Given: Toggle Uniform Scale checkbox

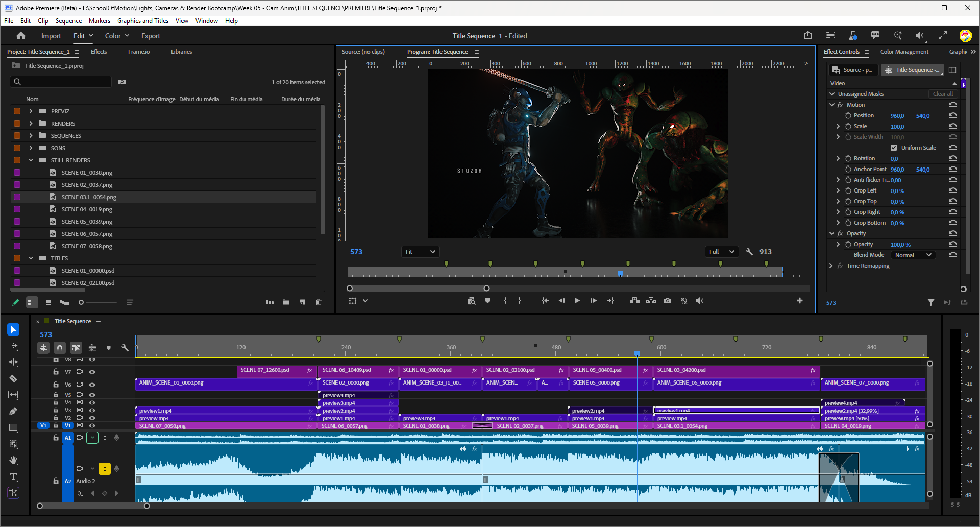Looking at the screenshot, I should (x=894, y=148).
